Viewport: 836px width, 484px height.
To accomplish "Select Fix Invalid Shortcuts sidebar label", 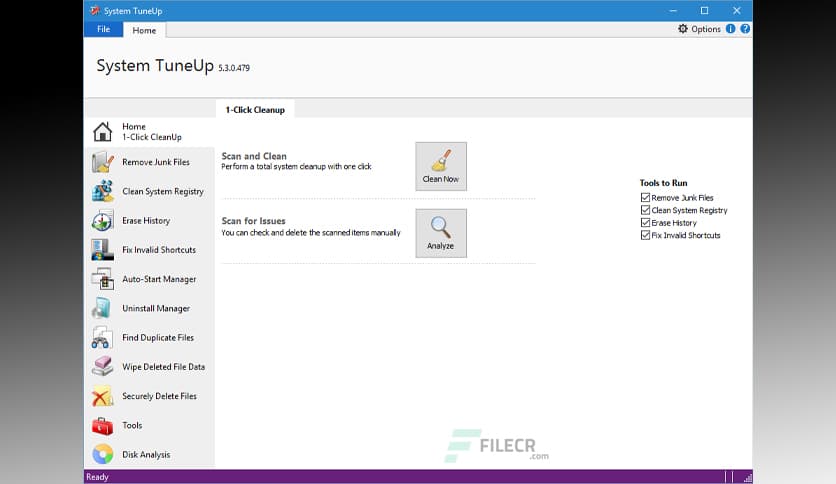I will click(x=159, y=249).
